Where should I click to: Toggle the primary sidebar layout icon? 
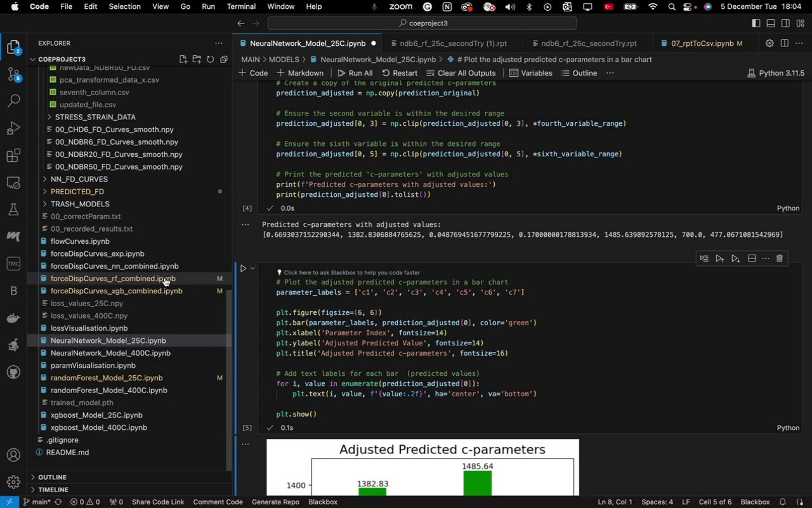click(756, 23)
